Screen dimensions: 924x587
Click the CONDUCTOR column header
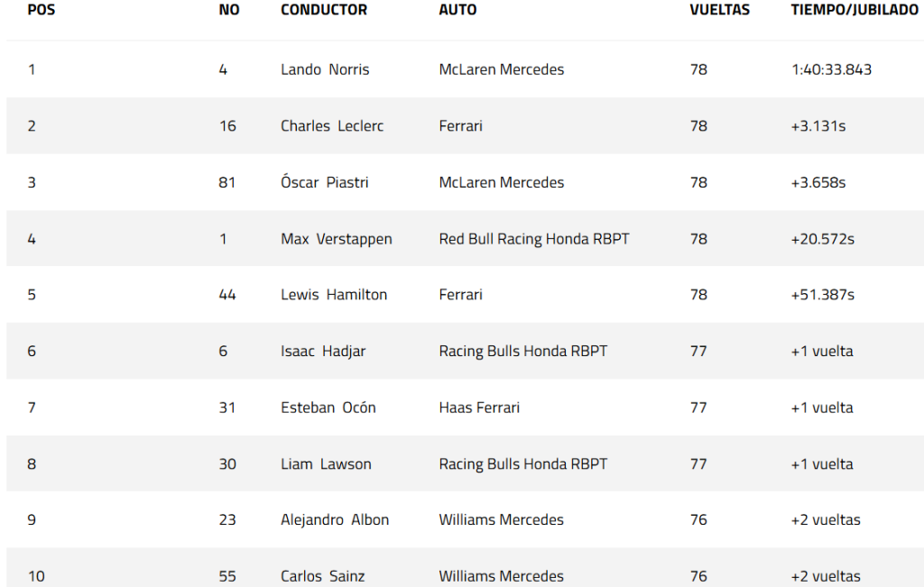click(324, 11)
